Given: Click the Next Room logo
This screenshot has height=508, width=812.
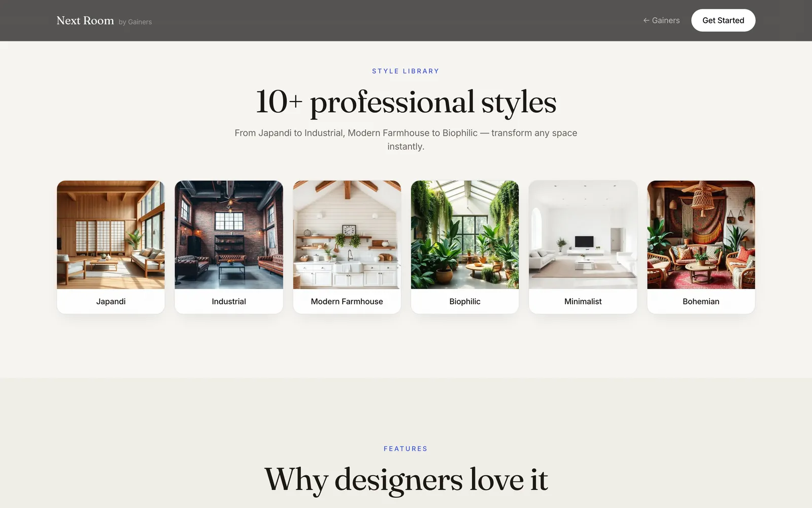Looking at the screenshot, I should coord(85,20).
